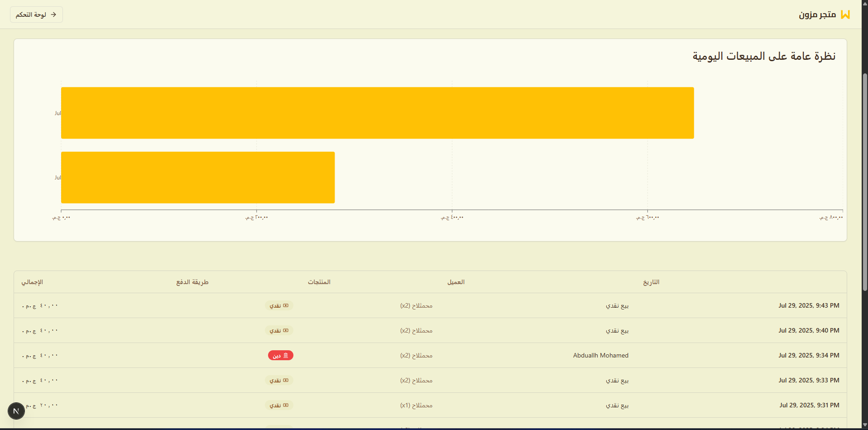
Task: Click the العميل column header
Action: coord(456,282)
